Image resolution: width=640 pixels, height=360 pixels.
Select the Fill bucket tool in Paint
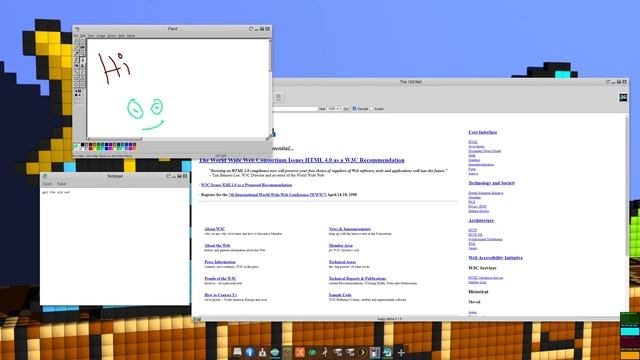point(82,47)
